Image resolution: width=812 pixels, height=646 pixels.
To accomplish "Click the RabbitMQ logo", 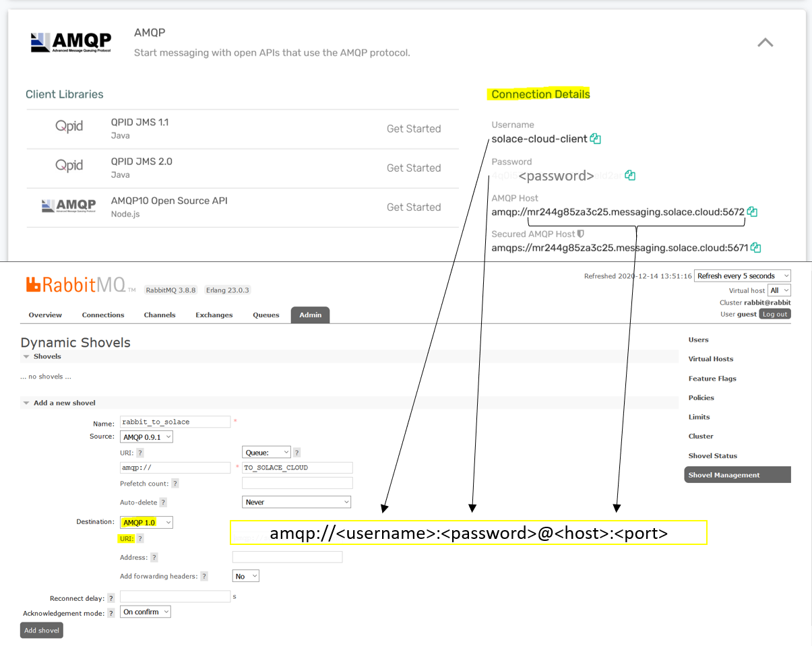I will coord(74,284).
